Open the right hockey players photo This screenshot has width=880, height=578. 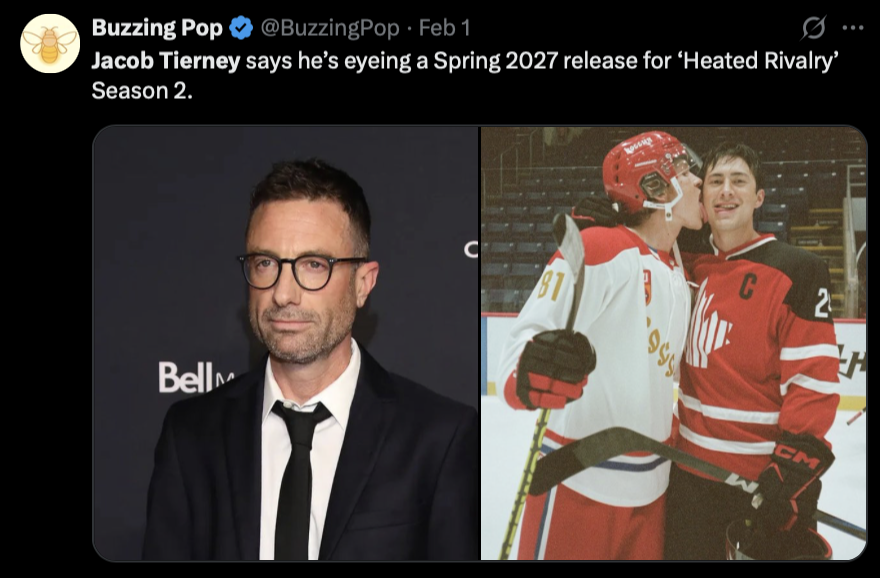click(x=673, y=343)
